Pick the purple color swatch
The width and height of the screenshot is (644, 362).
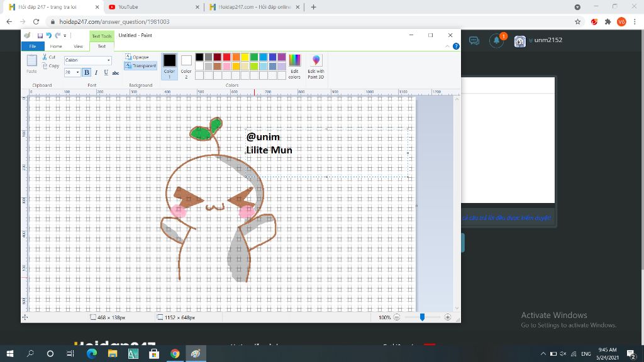(x=281, y=57)
